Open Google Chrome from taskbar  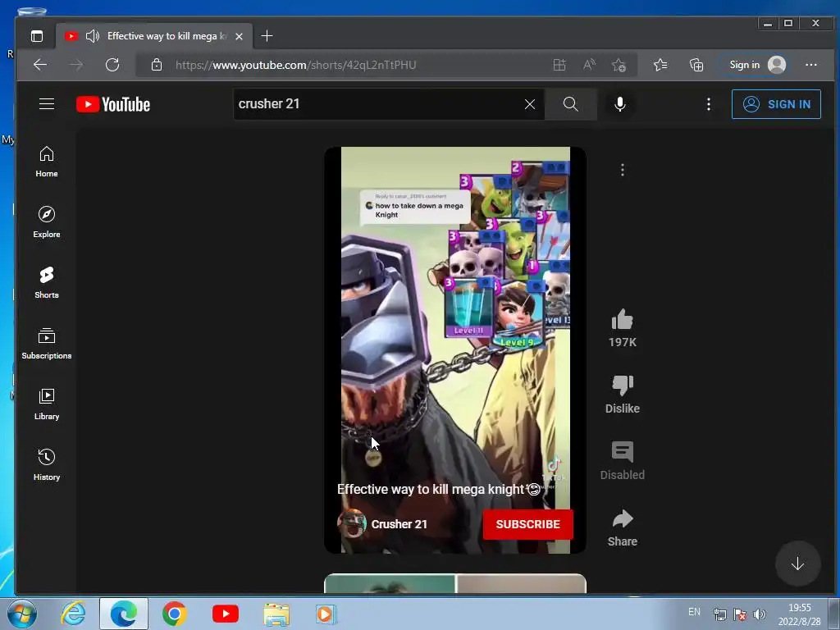(x=175, y=614)
